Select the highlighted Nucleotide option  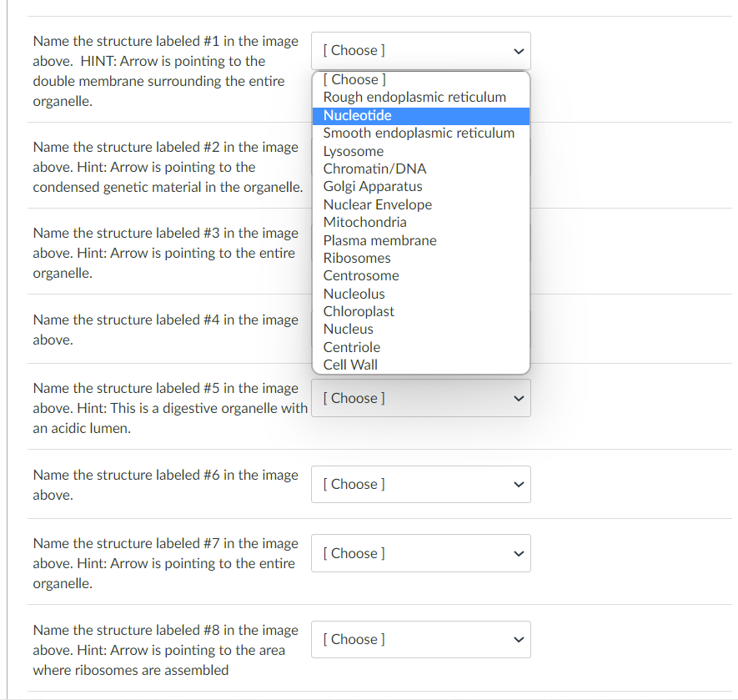coord(421,115)
